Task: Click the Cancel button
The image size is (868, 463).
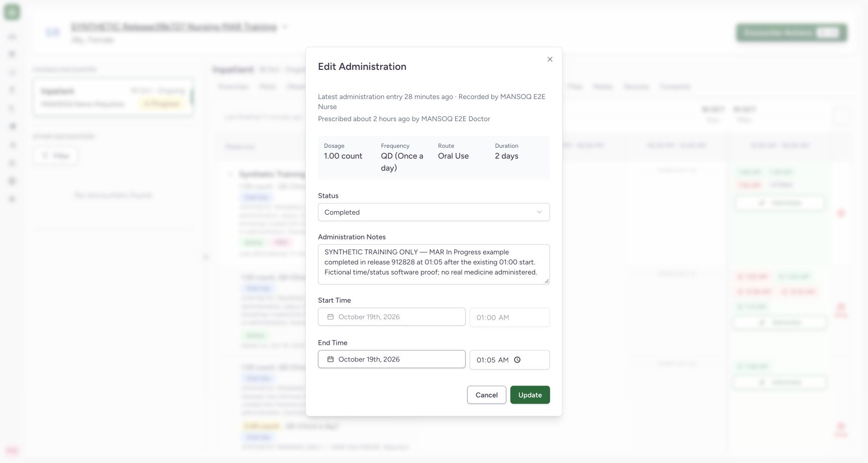Action: [x=487, y=395]
